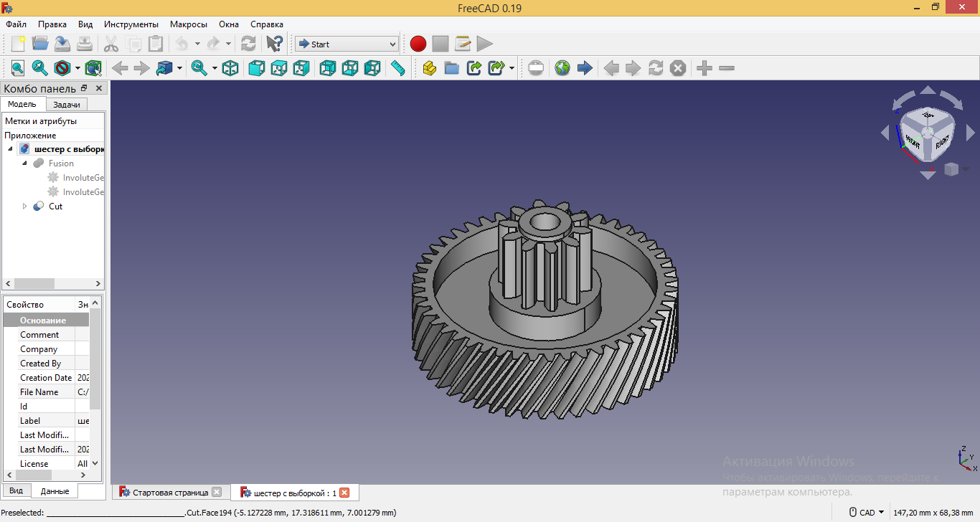
Task: Select the Cut object in tree
Action: tap(55, 207)
